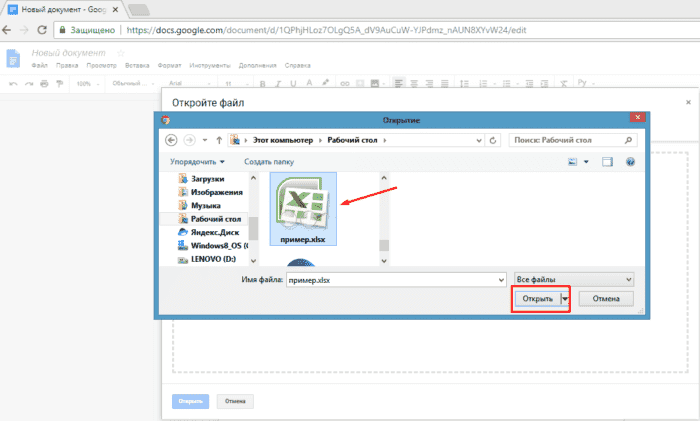Toggle the preview pane icon
Viewport: 700px width, 421px height.
coord(608,161)
